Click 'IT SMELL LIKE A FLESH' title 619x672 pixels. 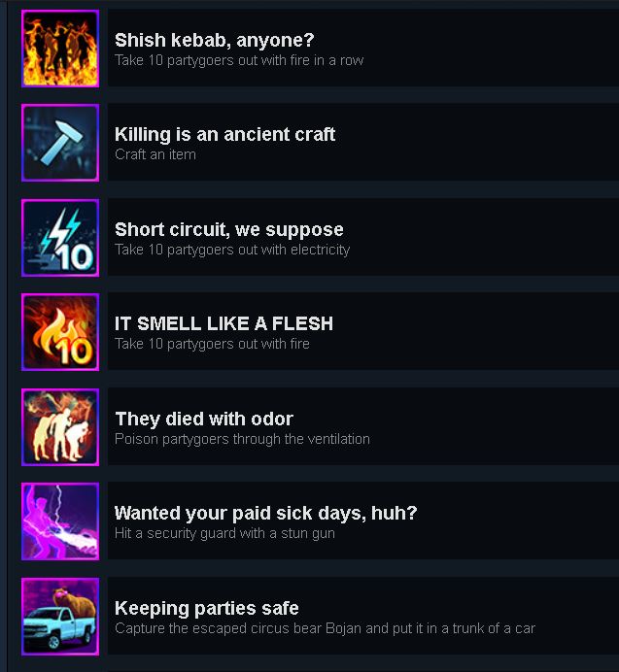(x=224, y=323)
